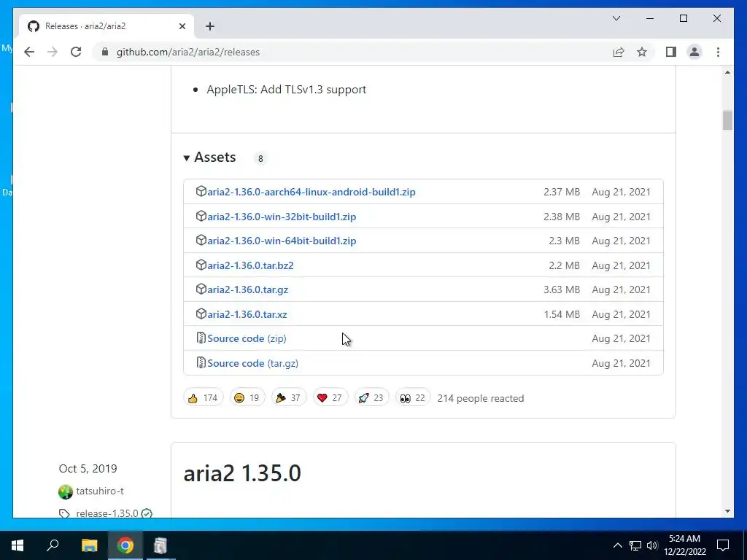This screenshot has width=747, height=560.
Task: Collapse the Assets section triangle
Action: (186, 157)
